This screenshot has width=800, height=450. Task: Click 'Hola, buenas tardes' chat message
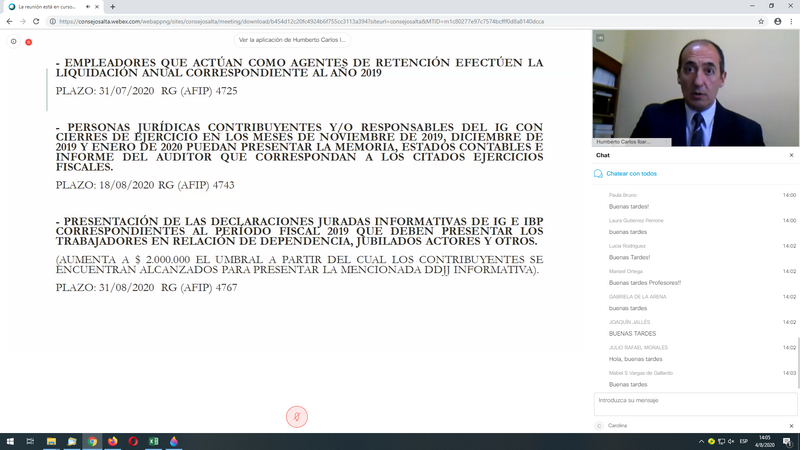coord(635,359)
